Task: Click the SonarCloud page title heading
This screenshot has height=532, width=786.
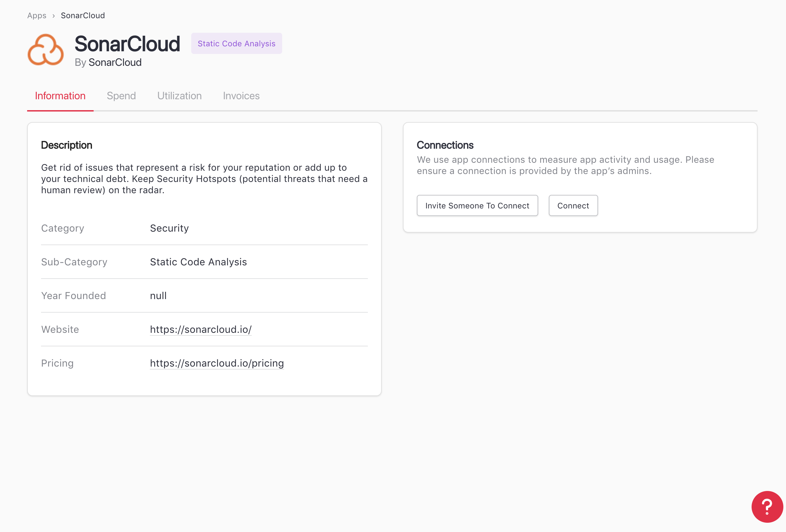Action: click(x=127, y=44)
